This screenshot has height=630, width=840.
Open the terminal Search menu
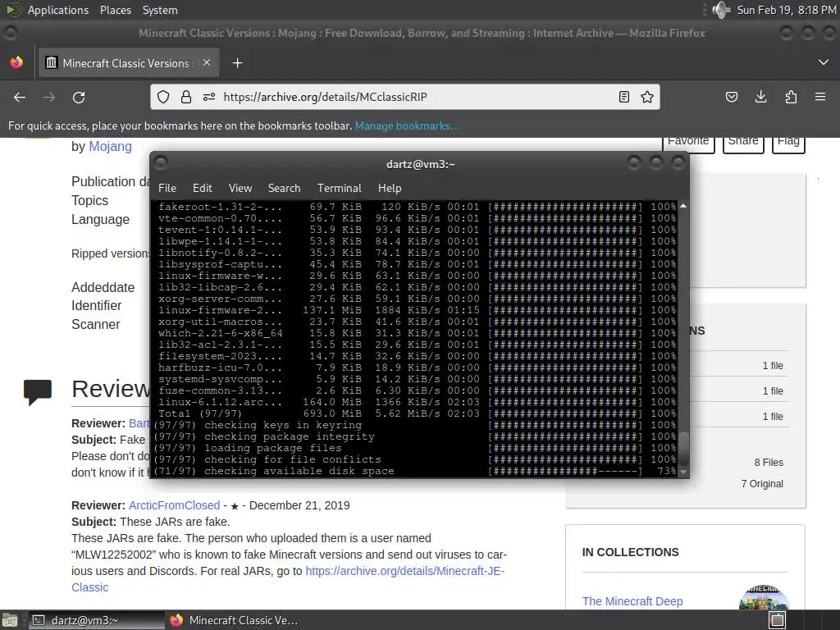284,188
